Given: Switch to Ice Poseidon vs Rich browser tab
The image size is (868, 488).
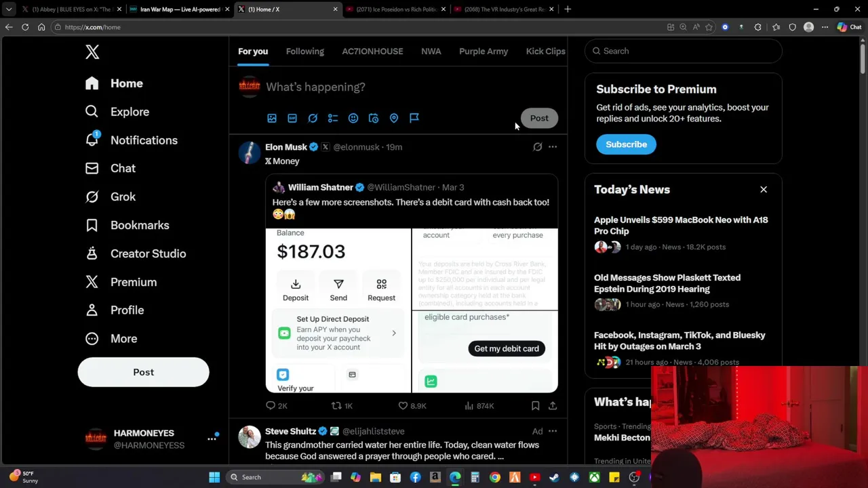Looking at the screenshot, I should click(x=395, y=9).
